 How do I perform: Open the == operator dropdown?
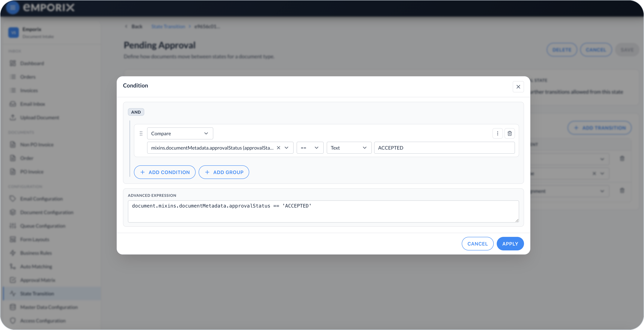point(310,148)
